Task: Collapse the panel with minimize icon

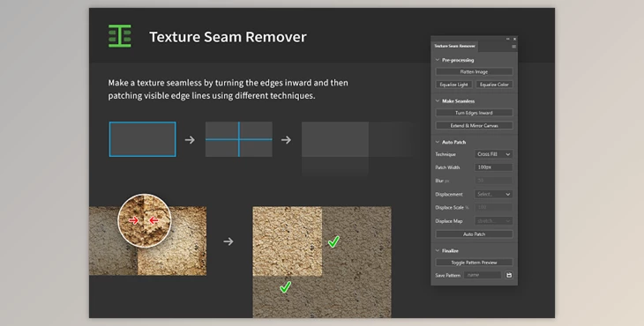Action: (x=508, y=39)
